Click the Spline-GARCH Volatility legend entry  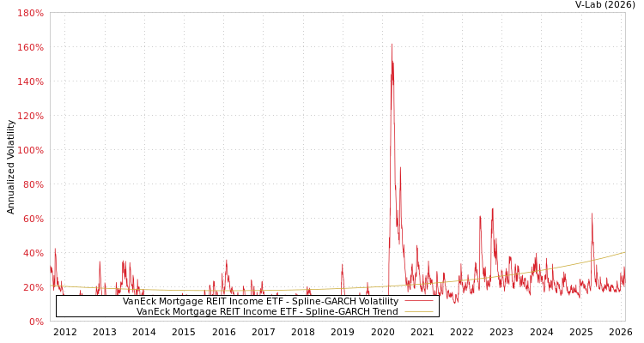click(260, 302)
